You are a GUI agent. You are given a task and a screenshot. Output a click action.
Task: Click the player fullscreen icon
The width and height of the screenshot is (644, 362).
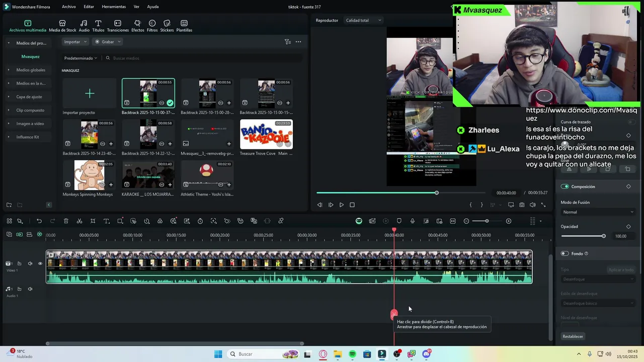tap(543, 205)
